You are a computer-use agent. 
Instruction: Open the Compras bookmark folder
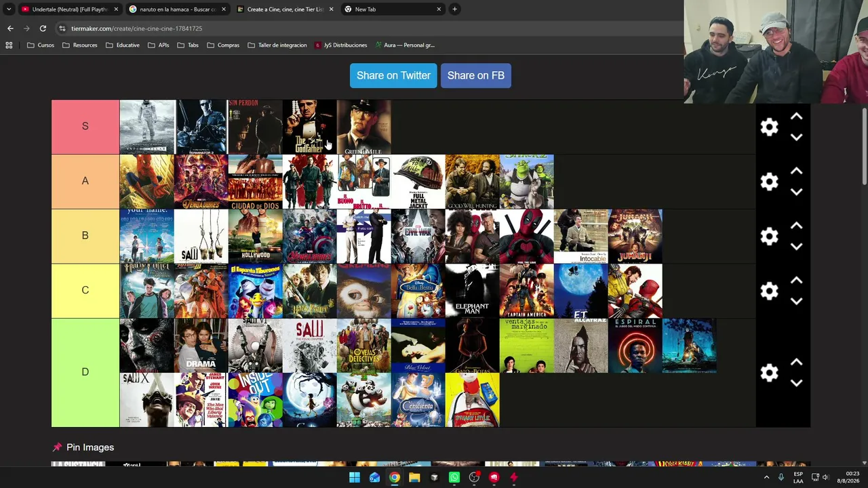tap(223, 45)
